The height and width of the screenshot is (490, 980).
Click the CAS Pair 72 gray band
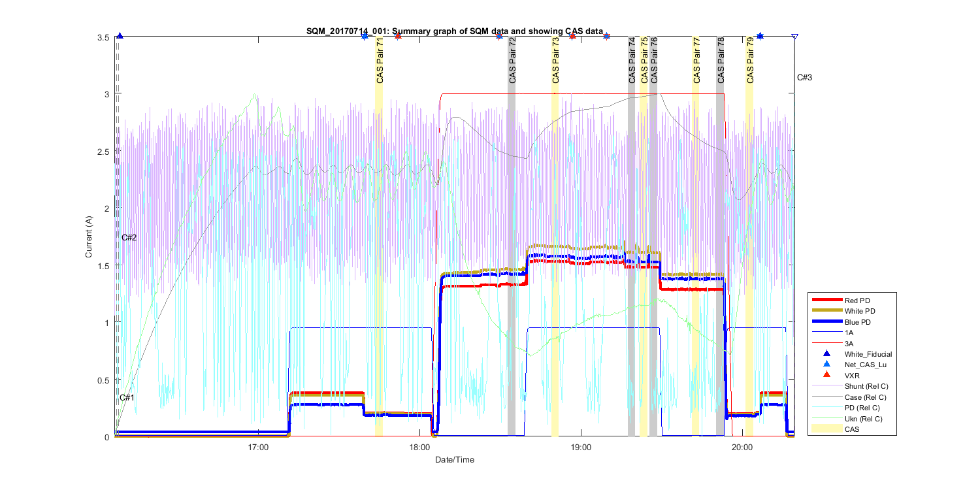tap(512, 261)
